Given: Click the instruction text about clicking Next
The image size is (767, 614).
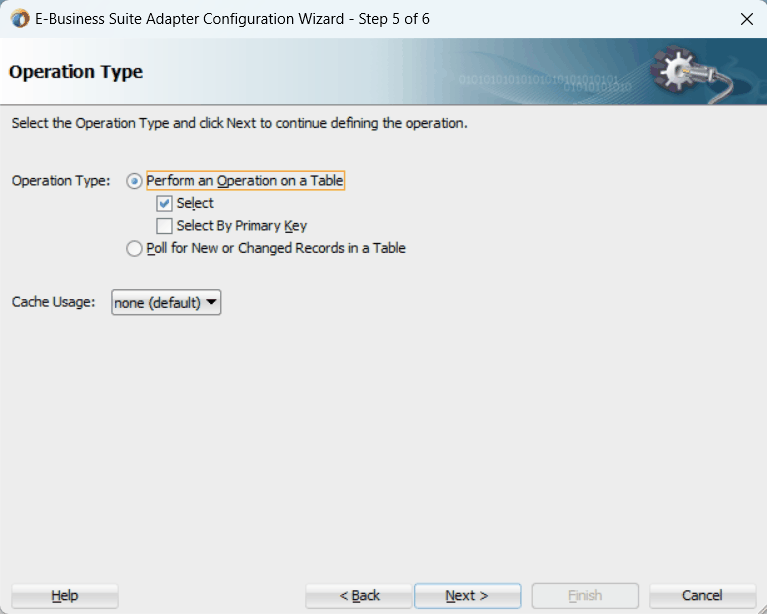Looking at the screenshot, I should click(x=240, y=123).
